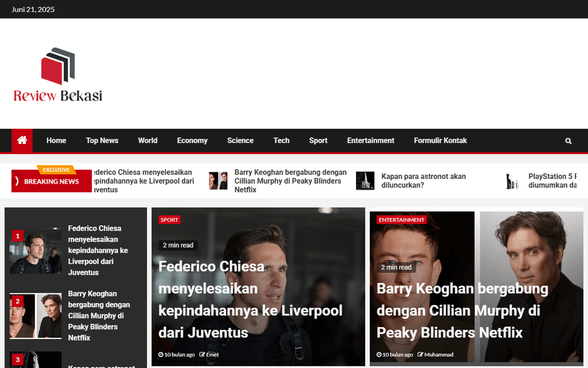This screenshot has width=588, height=368.
Task: Click the date Juni 21, 2025
Action: [x=33, y=9]
